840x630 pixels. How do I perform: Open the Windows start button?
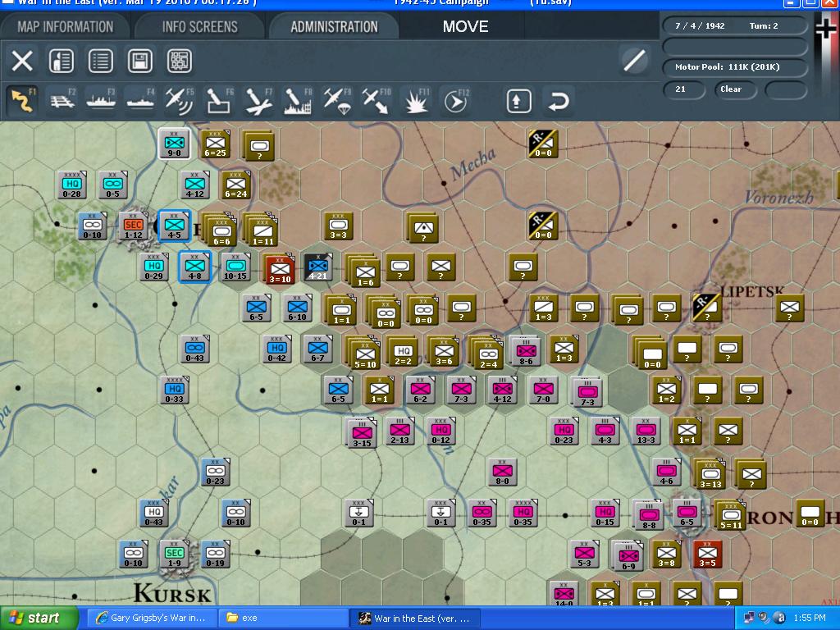39,619
